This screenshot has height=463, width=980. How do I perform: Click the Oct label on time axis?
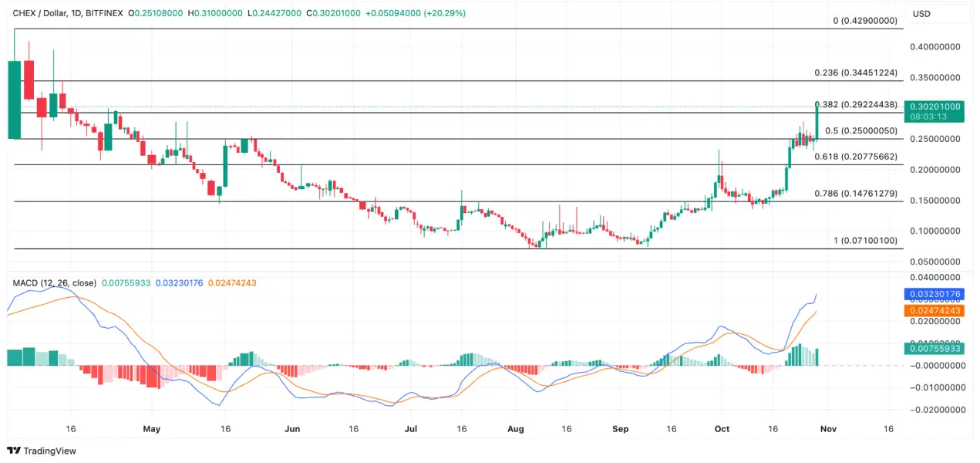click(722, 428)
